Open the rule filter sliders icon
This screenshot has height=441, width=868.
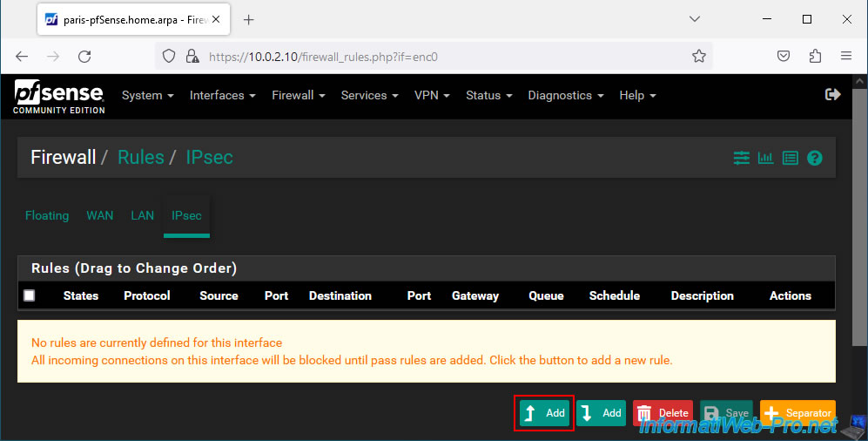pos(741,158)
